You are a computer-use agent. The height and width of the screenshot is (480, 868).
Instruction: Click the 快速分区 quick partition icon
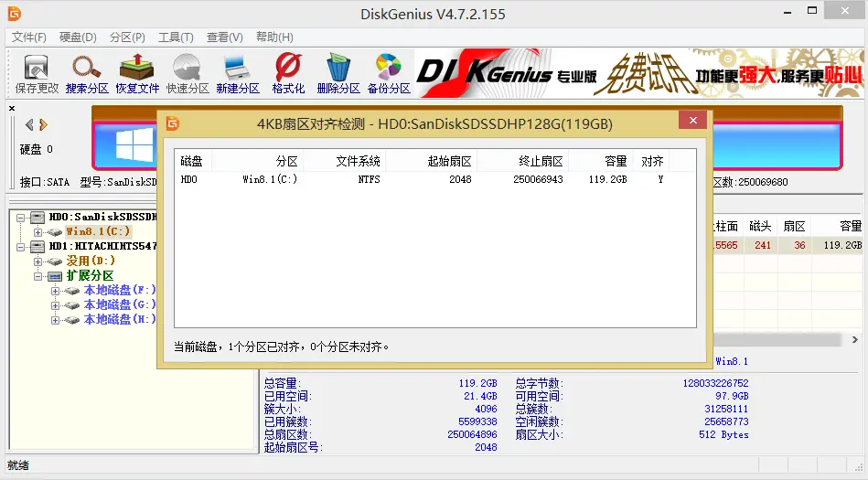point(188,74)
